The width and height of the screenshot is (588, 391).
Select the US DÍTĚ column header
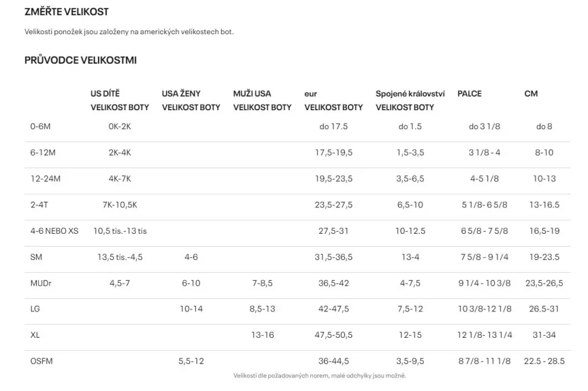[x=119, y=100]
